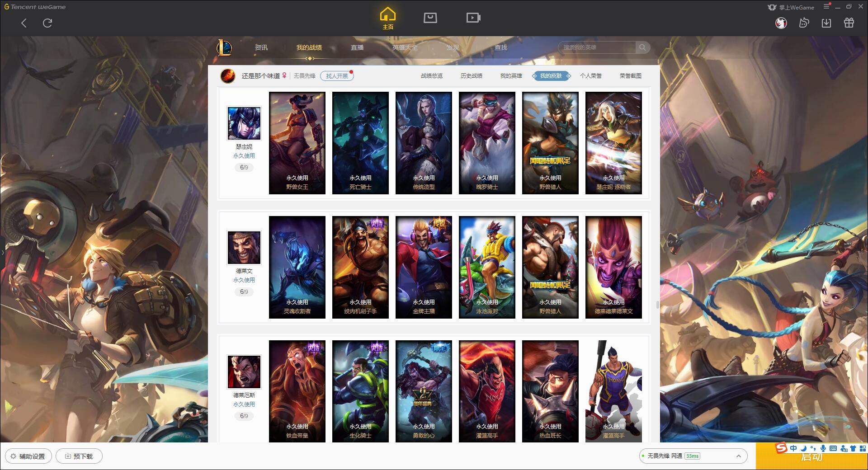This screenshot has width=868, height=470.
Task: Open the 个人荣誉 sub-tab
Action: pyautogui.click(x=591, y=76)
